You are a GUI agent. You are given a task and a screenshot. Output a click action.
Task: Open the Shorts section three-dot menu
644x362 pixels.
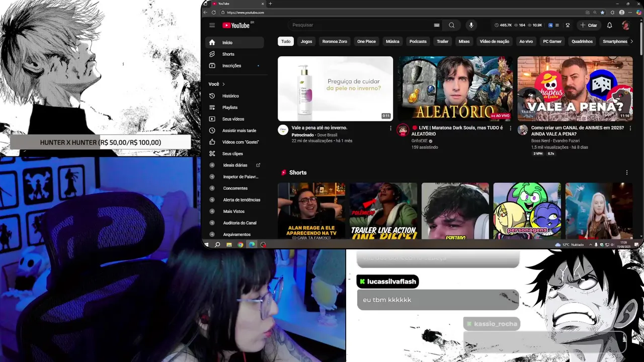tap(627, 172)
